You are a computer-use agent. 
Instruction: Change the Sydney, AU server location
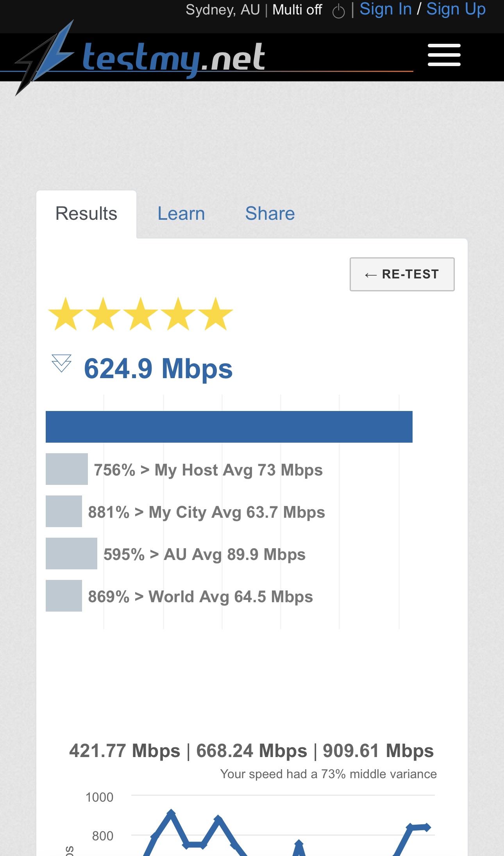click(223, 10)
